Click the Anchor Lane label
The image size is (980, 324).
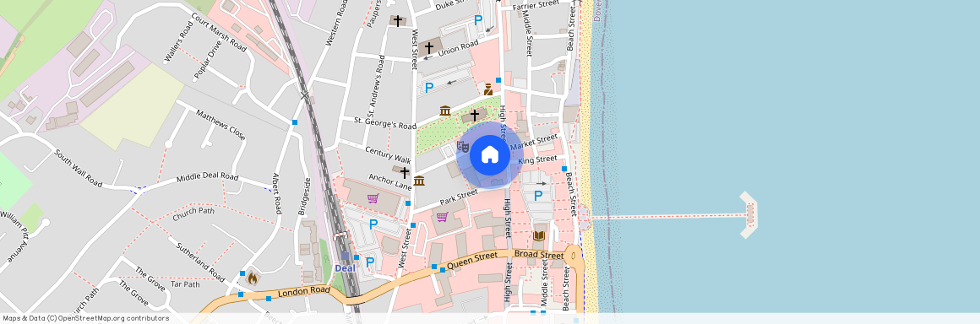(389, 181)
